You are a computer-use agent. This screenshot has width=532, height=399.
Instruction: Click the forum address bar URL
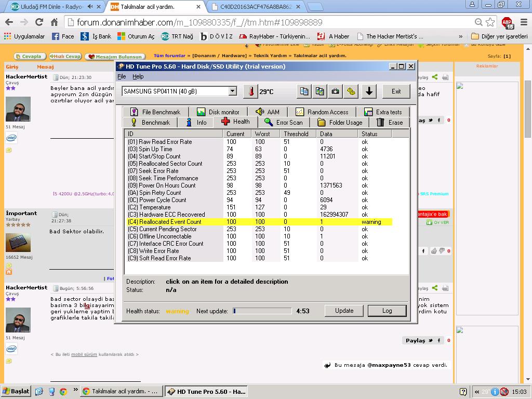(199, 22)
